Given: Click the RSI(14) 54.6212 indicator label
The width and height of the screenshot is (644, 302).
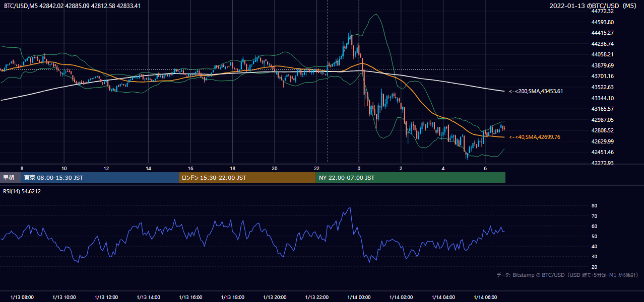Looking at the screenshot, I should point(22,191).
